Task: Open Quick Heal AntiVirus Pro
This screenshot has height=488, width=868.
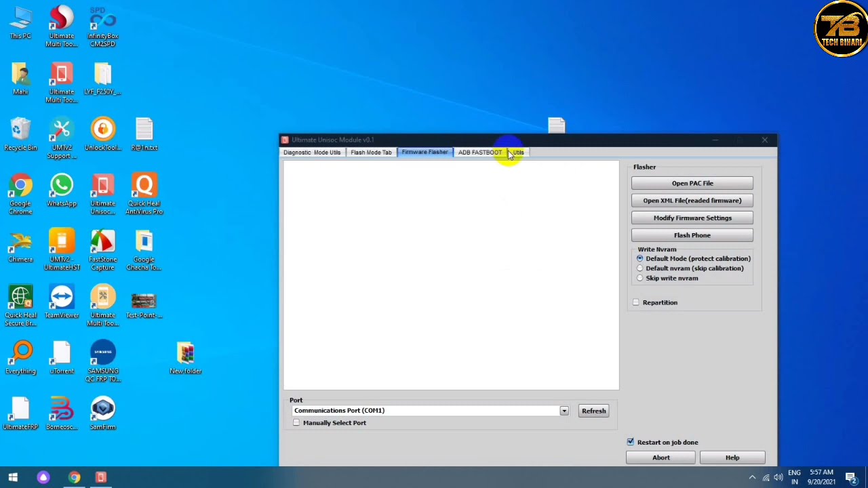Action: [144, 195]
